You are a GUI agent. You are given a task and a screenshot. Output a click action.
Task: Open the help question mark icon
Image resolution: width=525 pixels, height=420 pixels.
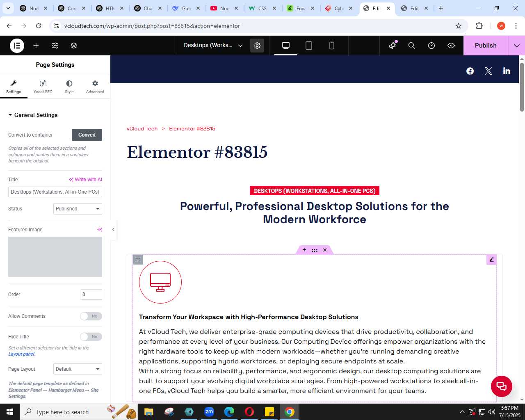click(431, 46)
